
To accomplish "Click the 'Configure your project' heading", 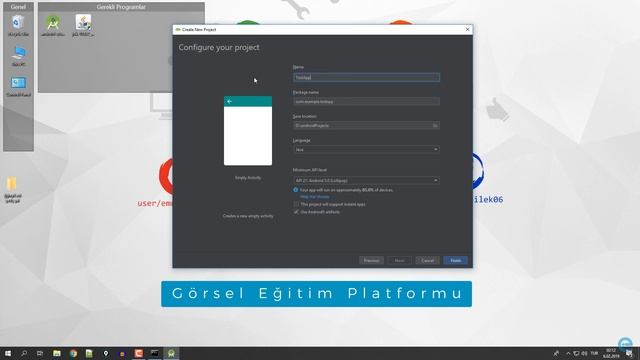I will pyautogui.click(x=219, y=47).
